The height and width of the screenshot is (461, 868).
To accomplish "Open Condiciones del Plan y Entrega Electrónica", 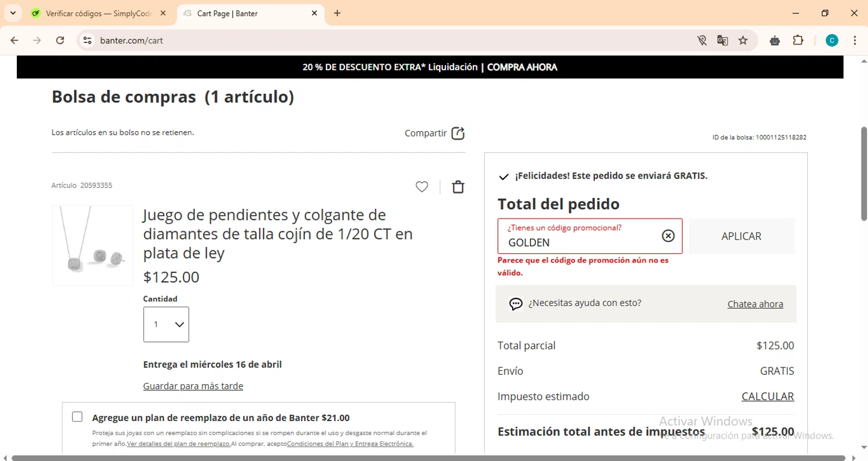I will 350,444.
